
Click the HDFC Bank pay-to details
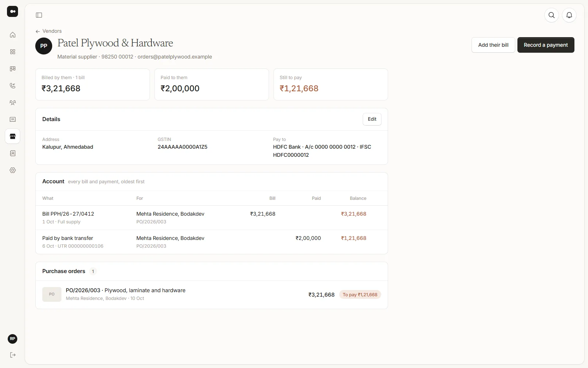pos(322,151)
